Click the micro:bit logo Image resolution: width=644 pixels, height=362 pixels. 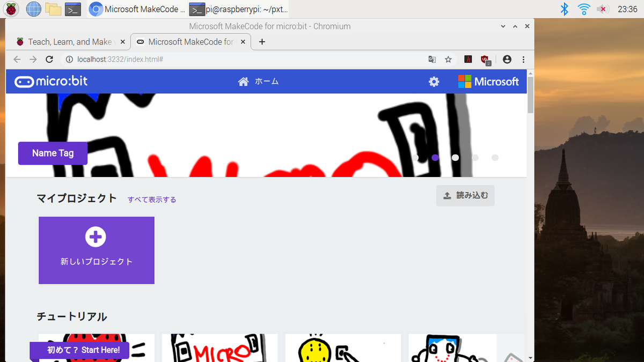coord(51,82)
